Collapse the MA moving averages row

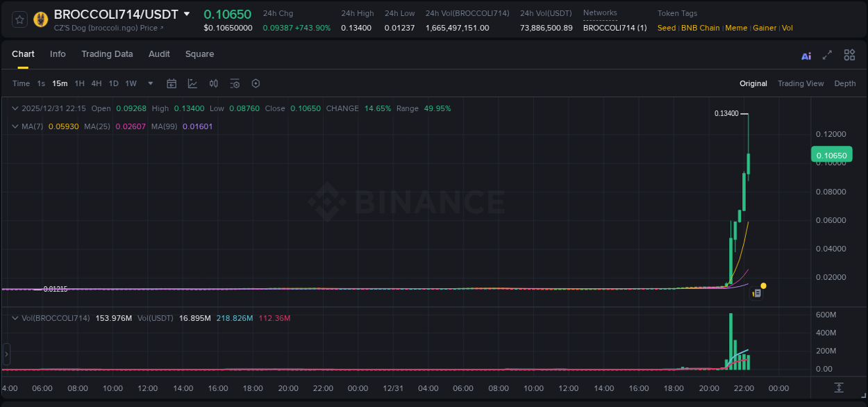pos(15,126)
